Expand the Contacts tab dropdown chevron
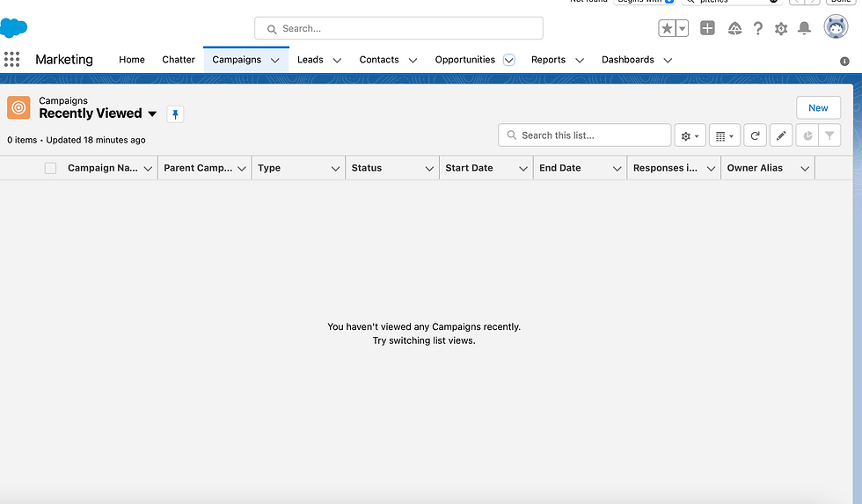862x504 pixels. coord(413,61)
